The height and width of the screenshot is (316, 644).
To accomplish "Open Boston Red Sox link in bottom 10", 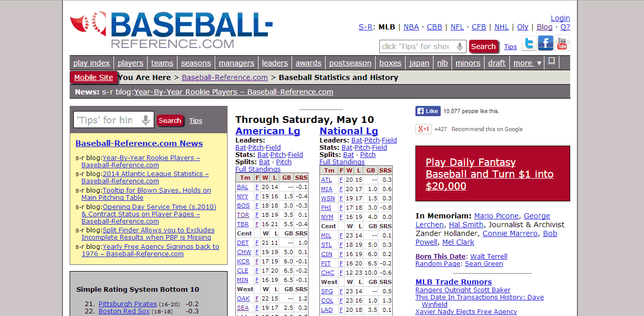I will (x=124, y=311).
